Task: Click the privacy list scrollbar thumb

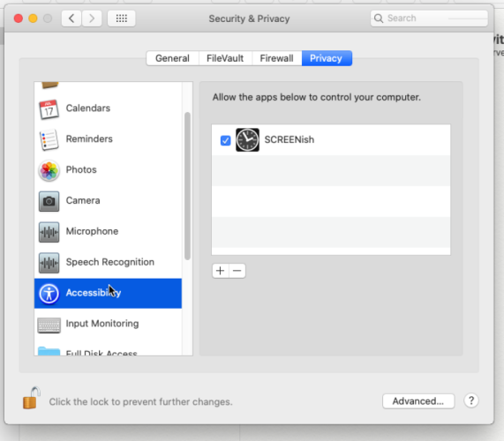Action: click(x=187, y=186)
